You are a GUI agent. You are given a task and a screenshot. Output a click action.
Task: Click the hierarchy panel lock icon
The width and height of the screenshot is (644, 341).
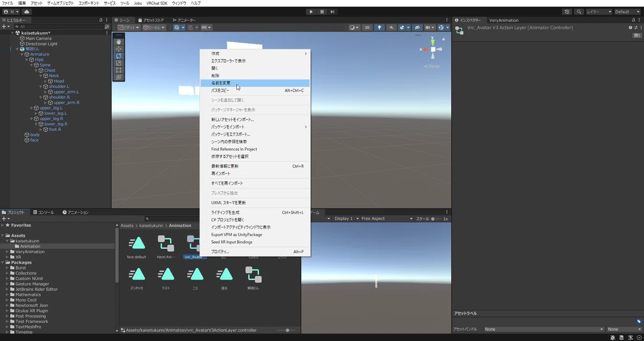coord(100,20)
